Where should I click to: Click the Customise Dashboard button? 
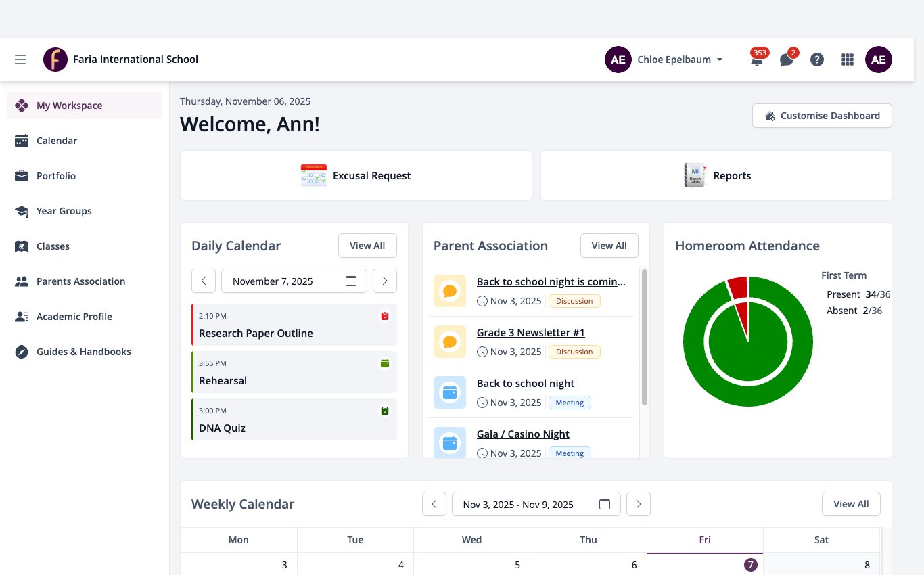[x=822, y=116]
